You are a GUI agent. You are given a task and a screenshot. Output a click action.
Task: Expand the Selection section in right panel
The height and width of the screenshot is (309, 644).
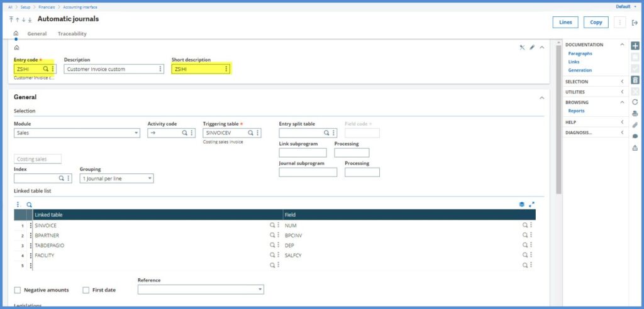[622, 82]
